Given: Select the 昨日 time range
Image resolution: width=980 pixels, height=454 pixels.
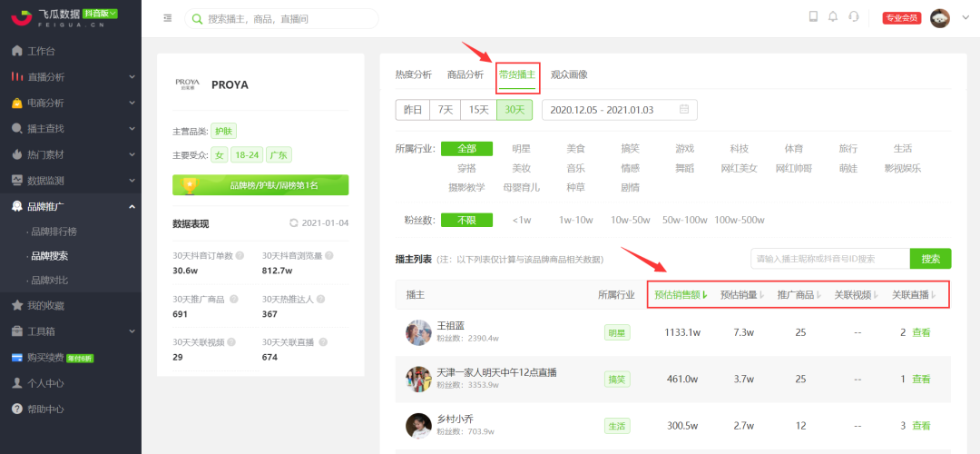Looking at the screenshot, I should (413, 110).
